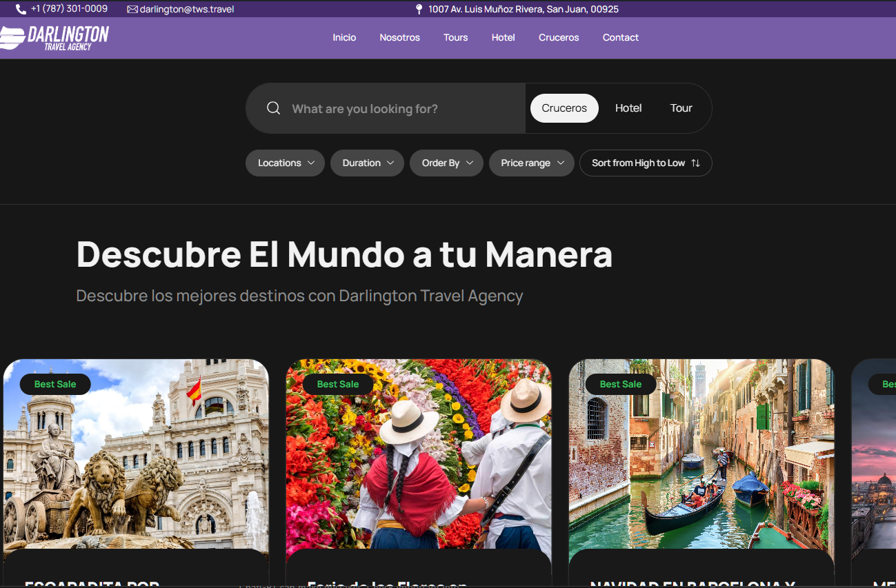Select the Hotel search category
Screen dimensions: 896x588
point(628,108)
